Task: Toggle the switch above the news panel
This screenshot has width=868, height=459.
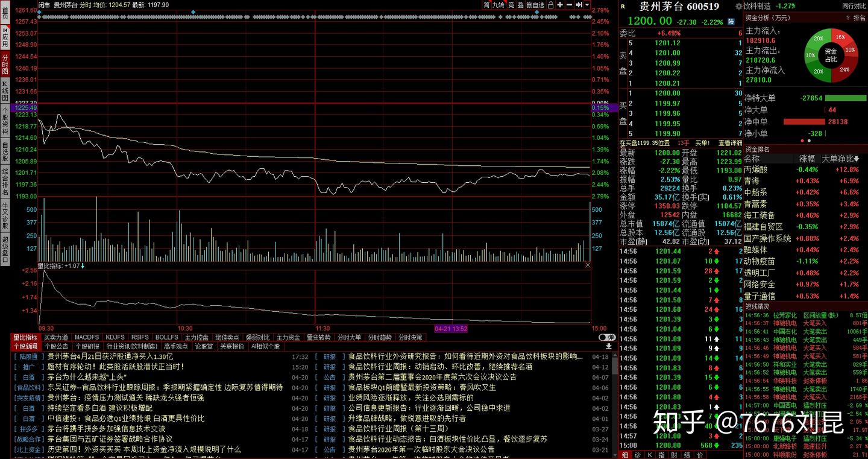Action: 607,337
